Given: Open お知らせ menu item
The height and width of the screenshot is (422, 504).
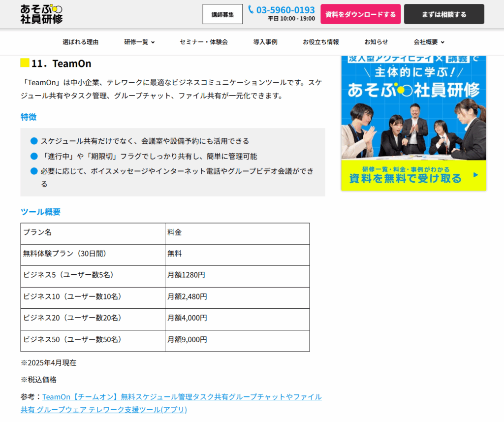Looking at the screenshot, I should (376, 42).
